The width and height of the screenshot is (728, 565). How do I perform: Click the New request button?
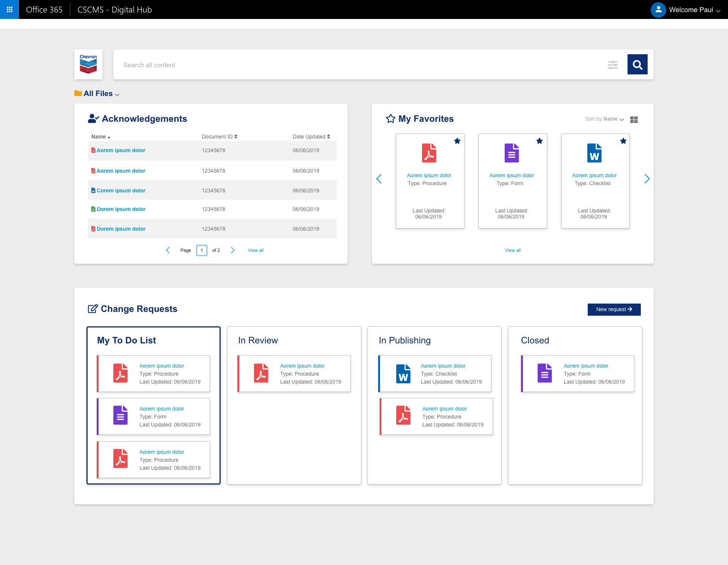614,309
